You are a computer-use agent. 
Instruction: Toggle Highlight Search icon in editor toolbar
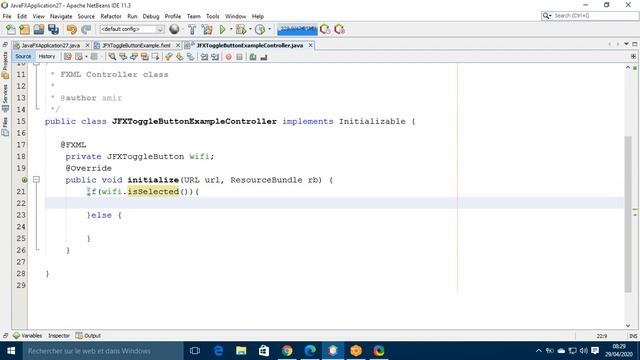pyautogui.click(x=144, y=57)
